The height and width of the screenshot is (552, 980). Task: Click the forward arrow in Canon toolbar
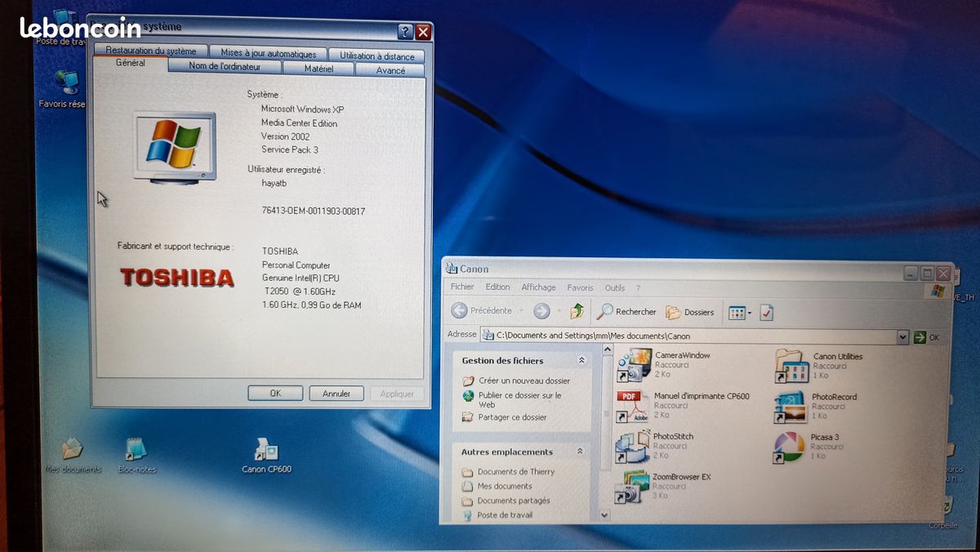[x=541, y=311]
